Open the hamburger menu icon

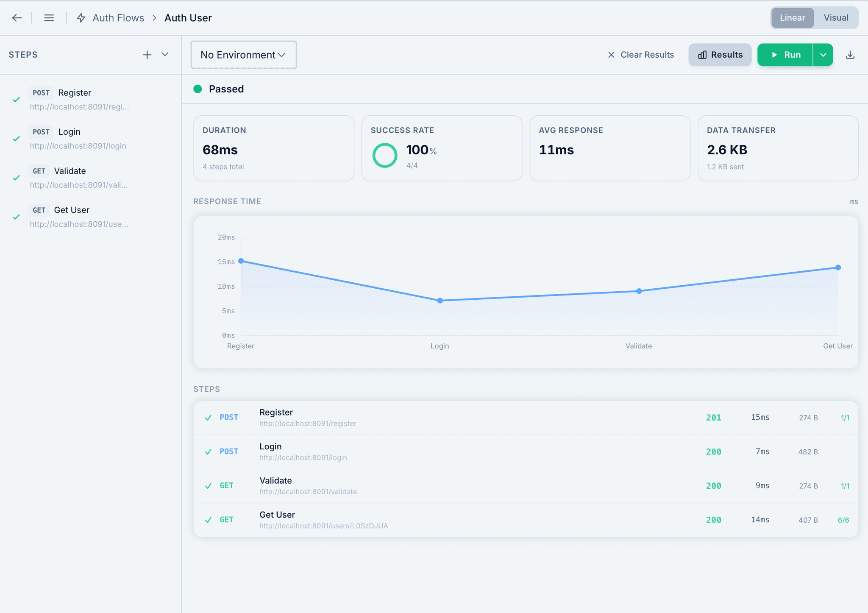[49, 18]
